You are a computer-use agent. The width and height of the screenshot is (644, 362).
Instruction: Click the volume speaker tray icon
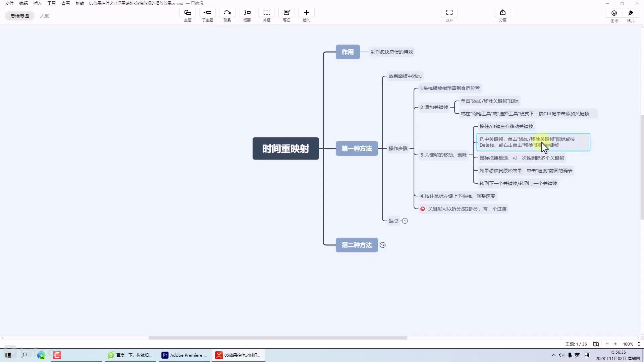coord(561,355)
